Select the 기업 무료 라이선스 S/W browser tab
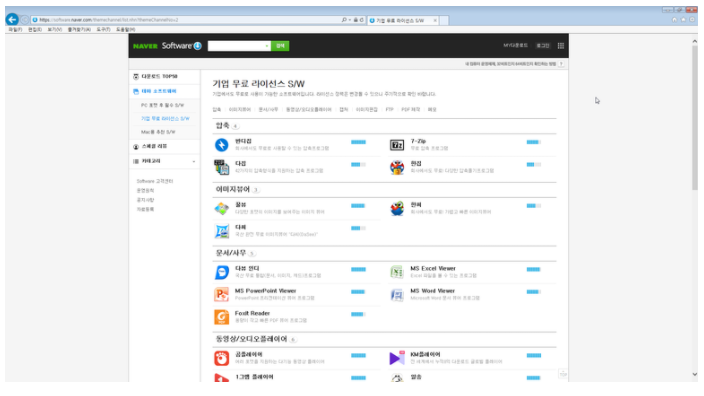Viewport: 704px width, 396px height. pos(403,20)
